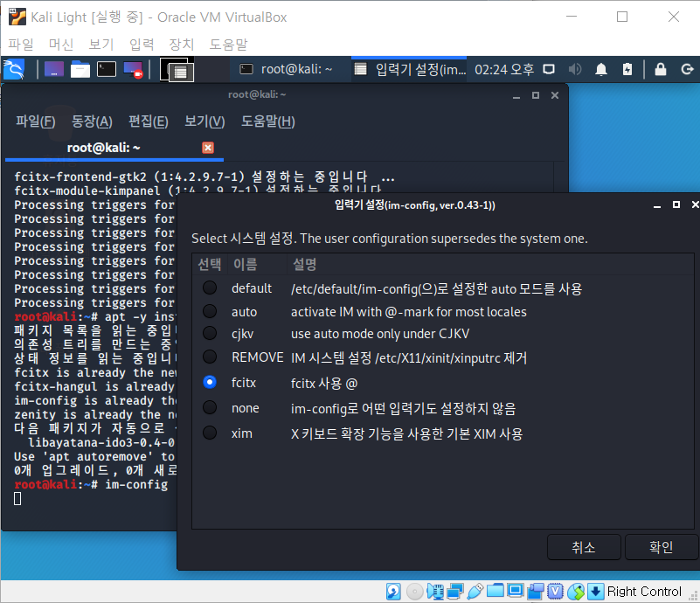
Task: Click the volume speaker panel icon
Action: tap(575, 69)
